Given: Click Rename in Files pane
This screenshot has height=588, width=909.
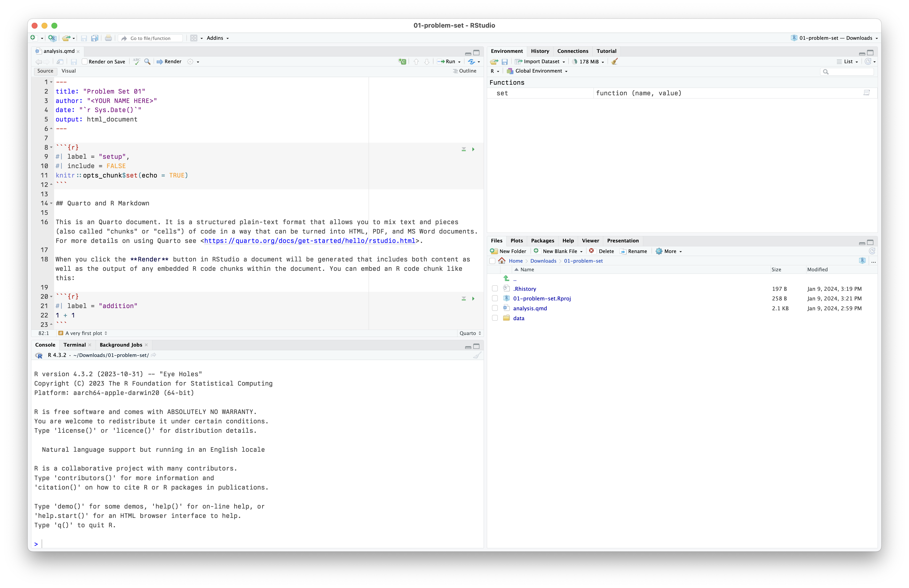Looking at the screenshot, I should 633,251.
